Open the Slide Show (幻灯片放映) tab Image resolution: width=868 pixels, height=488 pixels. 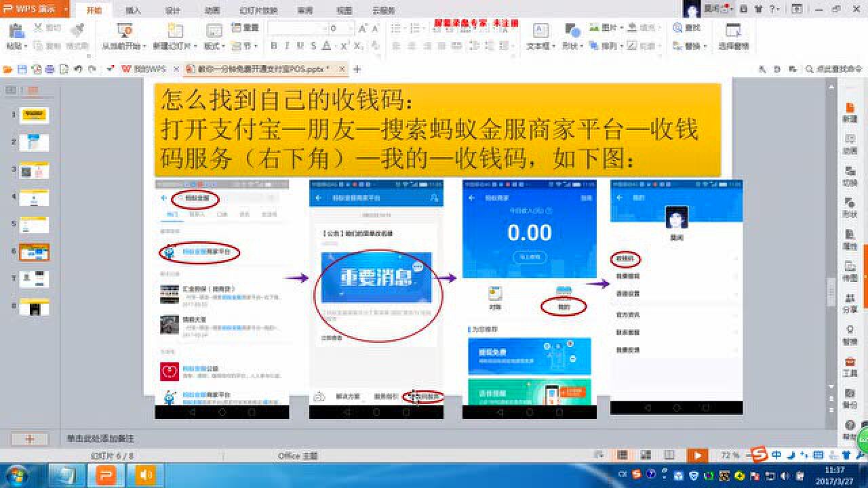pos(258,11)
